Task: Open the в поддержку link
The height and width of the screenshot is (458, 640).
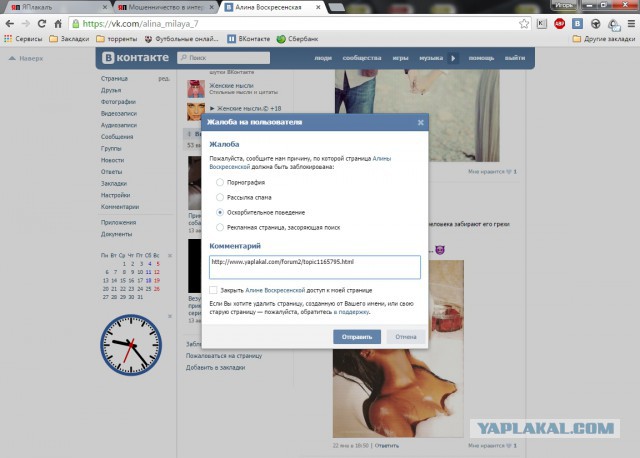Action: click(x=351, y=312)
